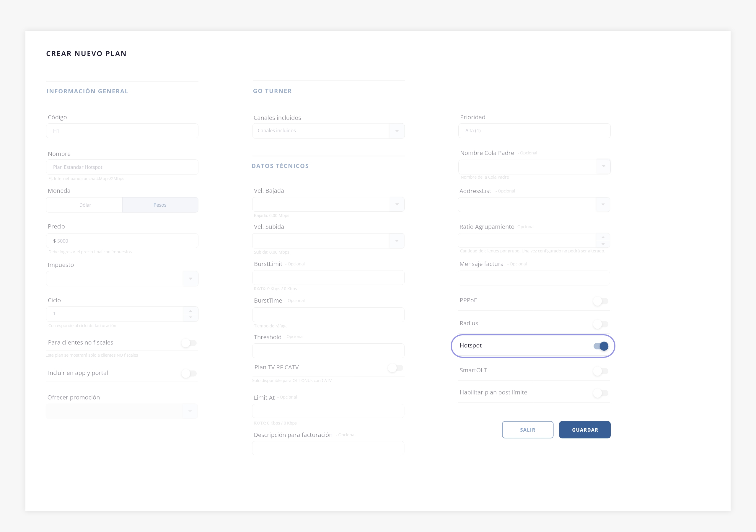
Task: Enable the PPPoE toggle
Action: pyautogui.click(x=601, y=301)
